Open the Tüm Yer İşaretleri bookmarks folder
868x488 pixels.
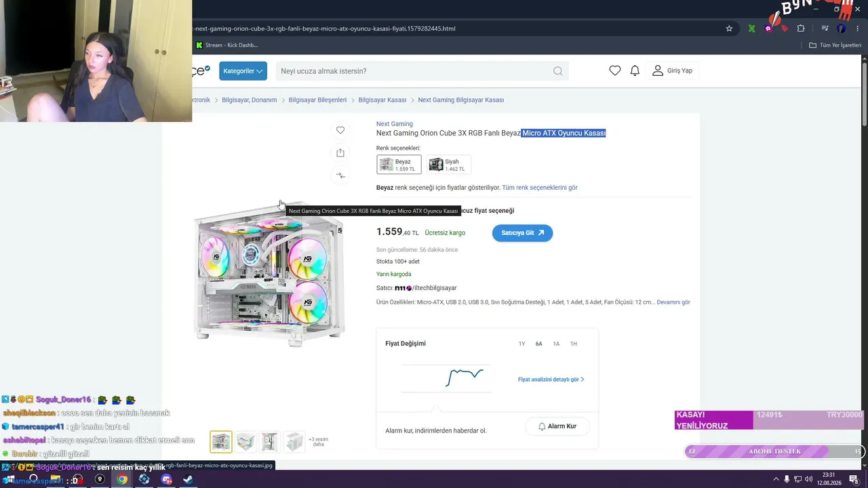point(835,45)
